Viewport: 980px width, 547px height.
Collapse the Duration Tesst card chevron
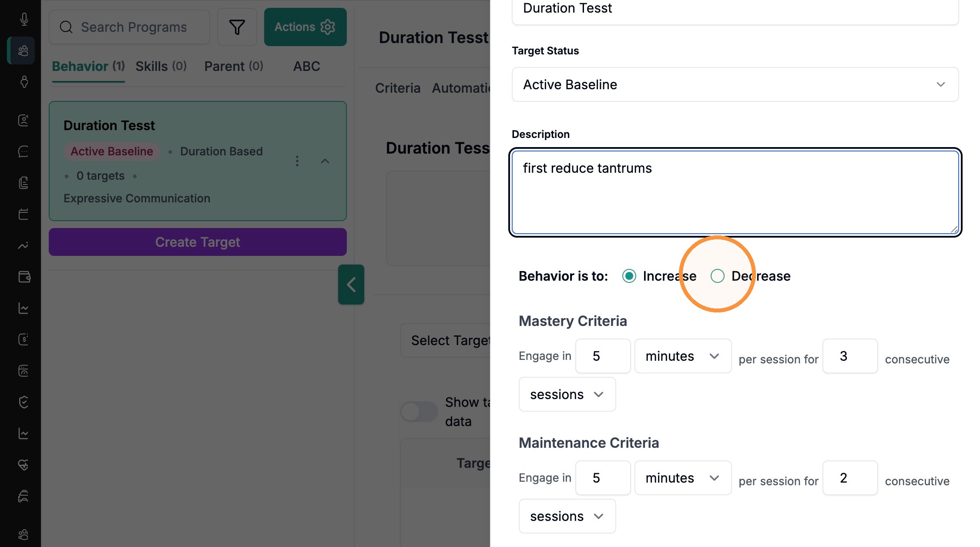pyautogui.click(x=325, y=161)
